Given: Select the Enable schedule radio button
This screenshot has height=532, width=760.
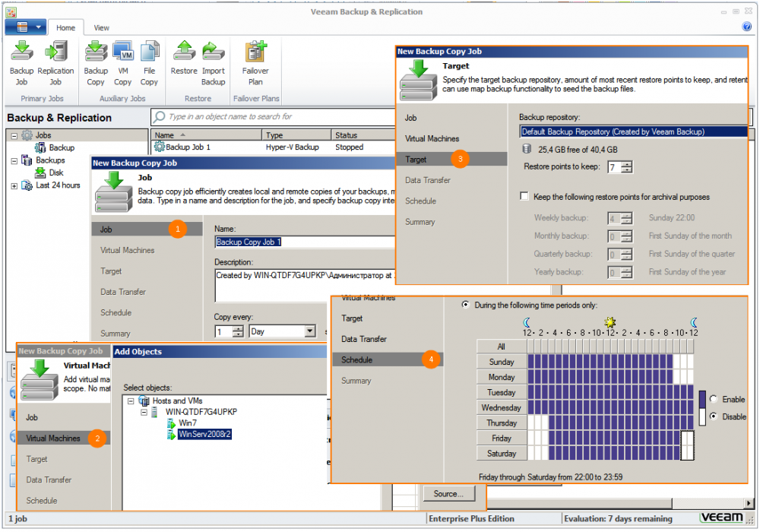Looking at the screenshot, I should tap(714, 399).
